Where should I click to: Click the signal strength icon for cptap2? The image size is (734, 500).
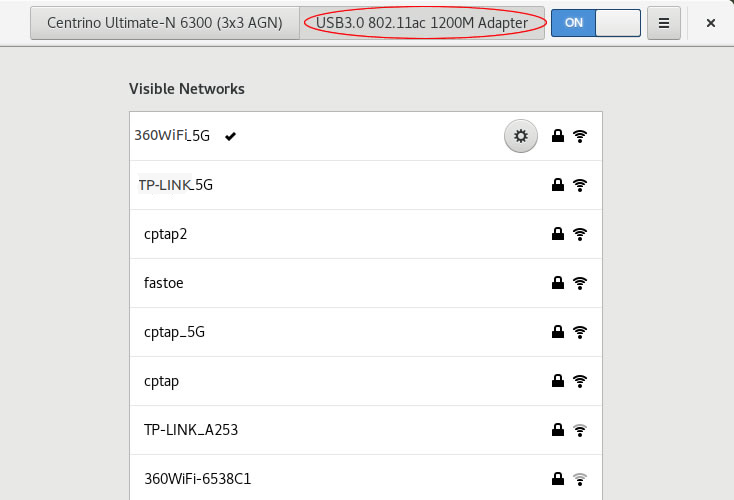click(580, 234)
